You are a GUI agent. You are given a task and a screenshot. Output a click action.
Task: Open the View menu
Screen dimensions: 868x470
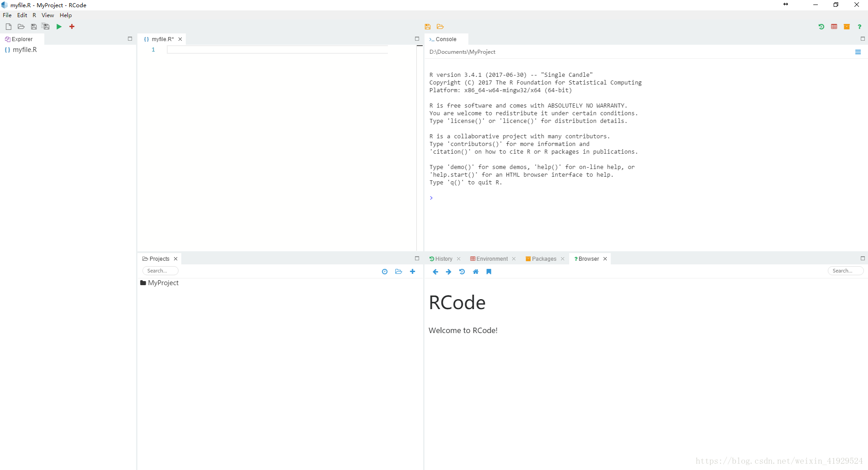click(48, 15)
